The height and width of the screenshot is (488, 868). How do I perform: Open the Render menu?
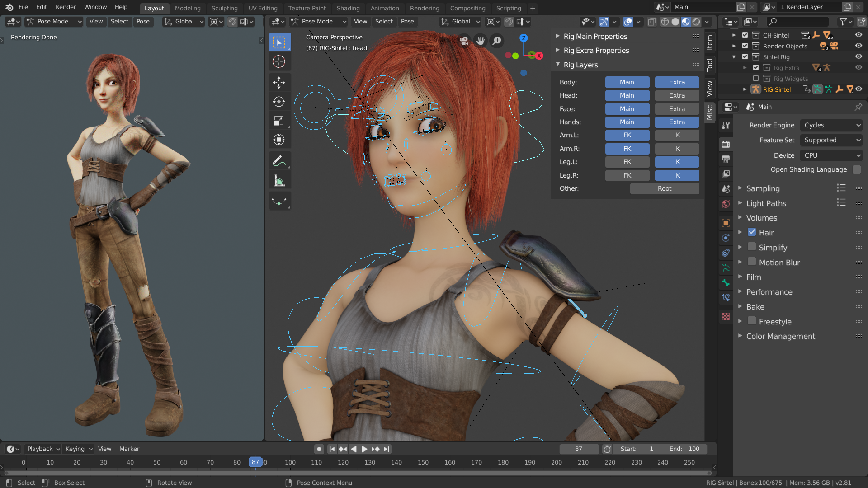point(65,7)
